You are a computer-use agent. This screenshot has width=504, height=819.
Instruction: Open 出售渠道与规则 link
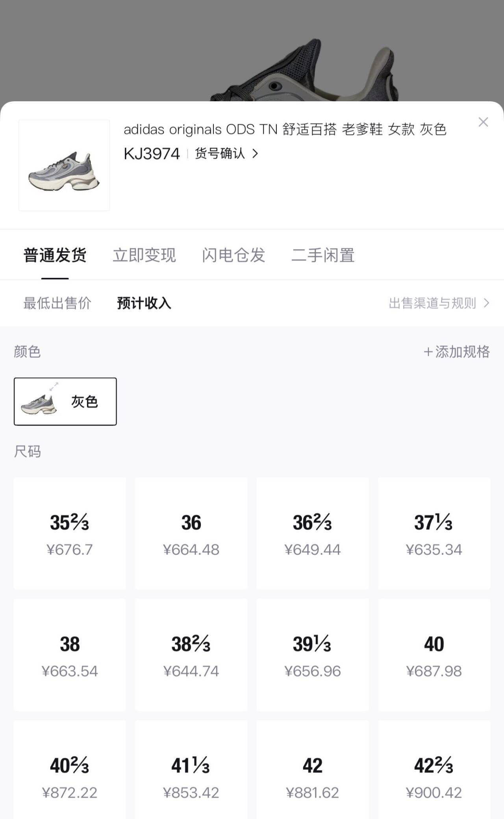[439, 303]
